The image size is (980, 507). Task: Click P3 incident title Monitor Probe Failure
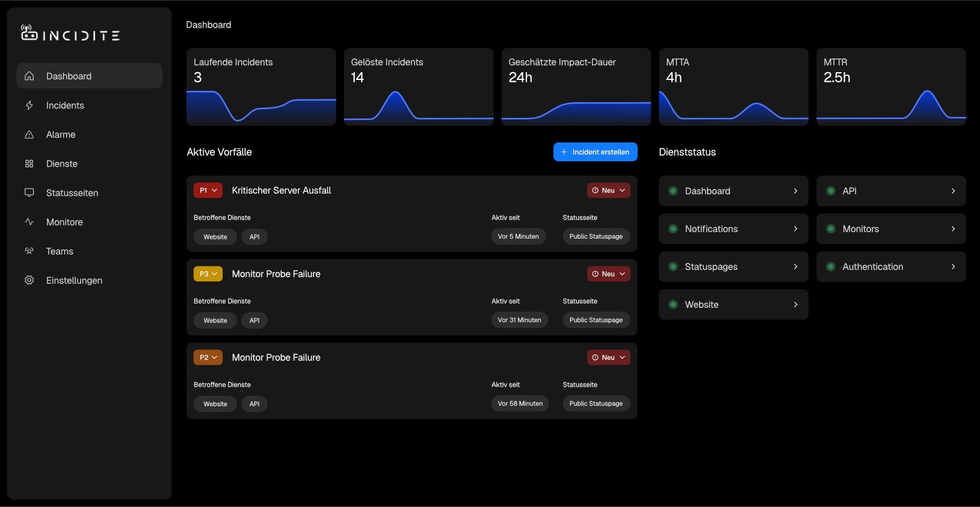tap(276, 274)
